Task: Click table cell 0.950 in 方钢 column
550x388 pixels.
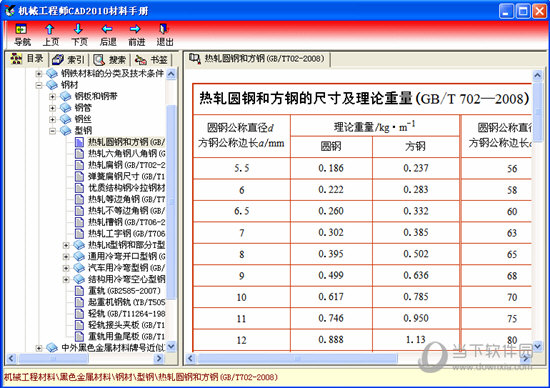Action: (416, 318)
